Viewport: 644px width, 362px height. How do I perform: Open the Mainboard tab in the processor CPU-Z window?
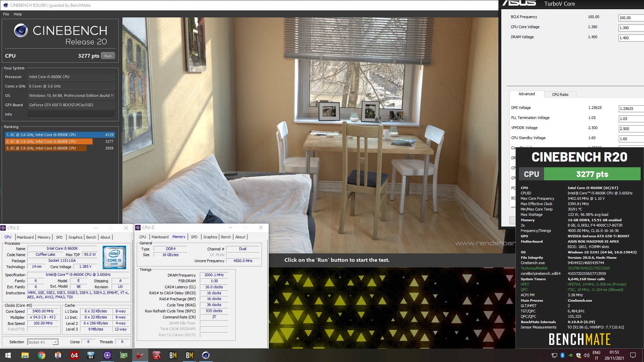coord(25,237)
